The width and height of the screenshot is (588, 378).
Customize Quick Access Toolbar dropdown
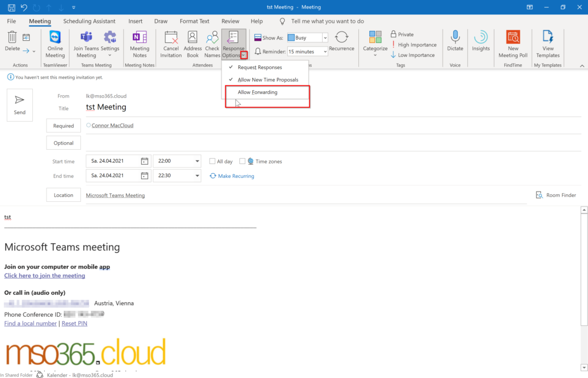(73, 7)
